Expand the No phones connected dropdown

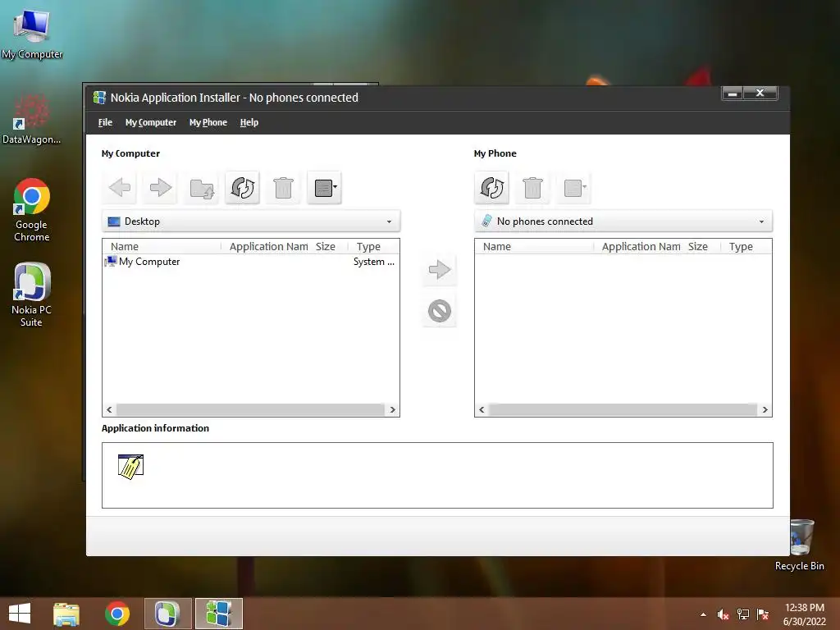pyautogui.click(x=623, y=221)
